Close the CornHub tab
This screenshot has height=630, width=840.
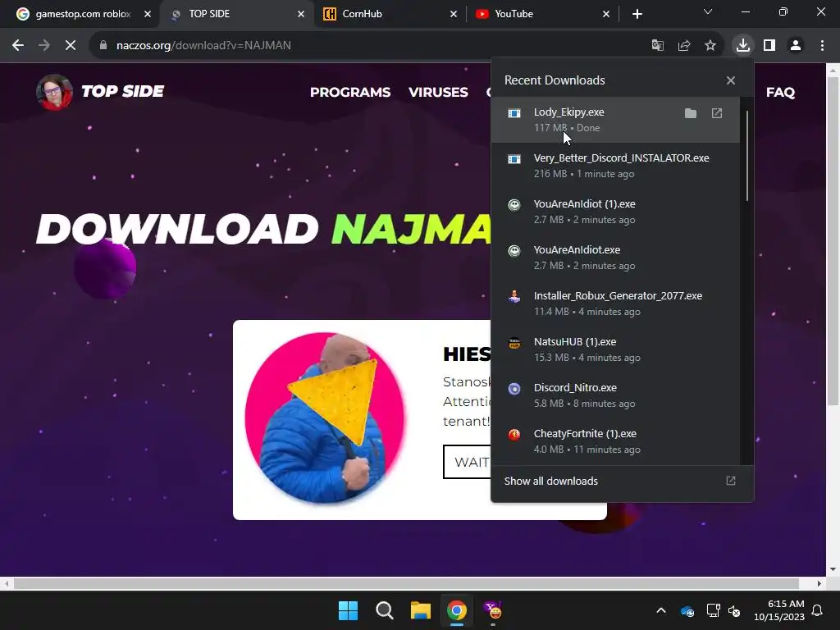453,14
